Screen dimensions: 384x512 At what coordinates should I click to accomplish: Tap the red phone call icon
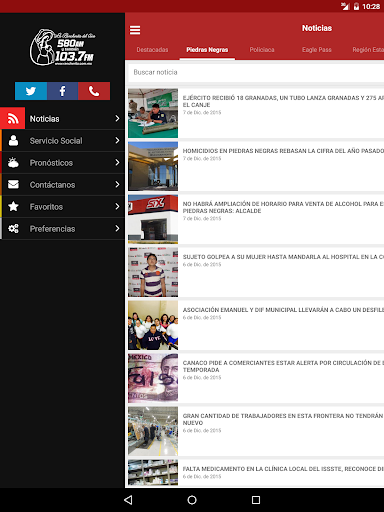pyautogui.click(x=94, y=91)
